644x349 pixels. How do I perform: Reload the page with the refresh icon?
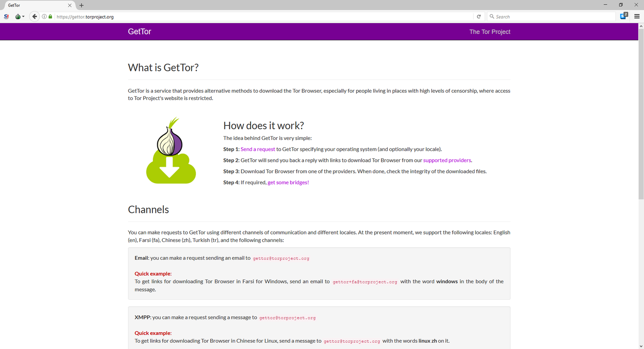click(x=479, y=17)
